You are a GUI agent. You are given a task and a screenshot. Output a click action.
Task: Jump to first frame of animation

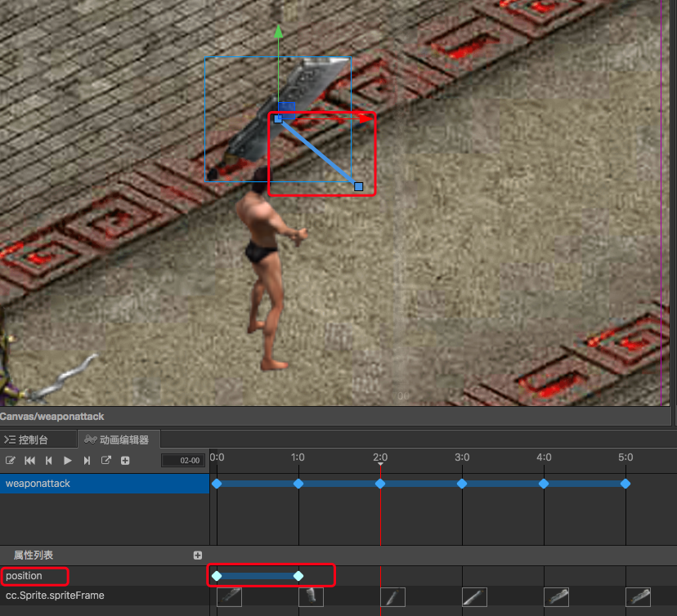pos(29,461)
